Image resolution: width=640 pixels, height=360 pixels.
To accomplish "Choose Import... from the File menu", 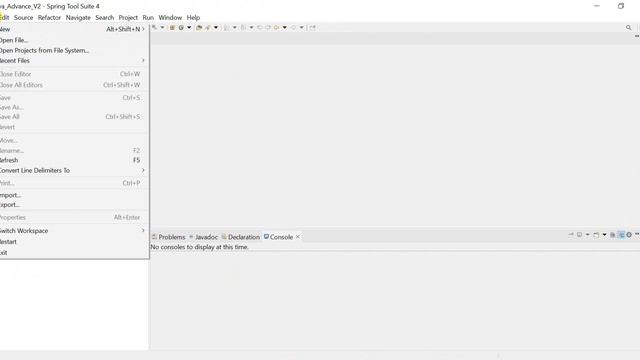I will (73, 195).
